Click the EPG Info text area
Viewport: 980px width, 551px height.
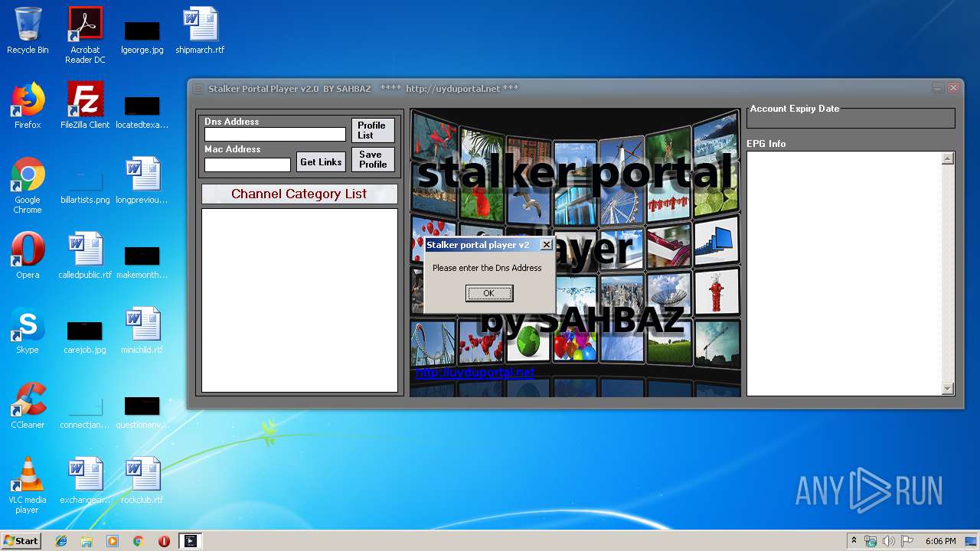(x=844, y=273)
